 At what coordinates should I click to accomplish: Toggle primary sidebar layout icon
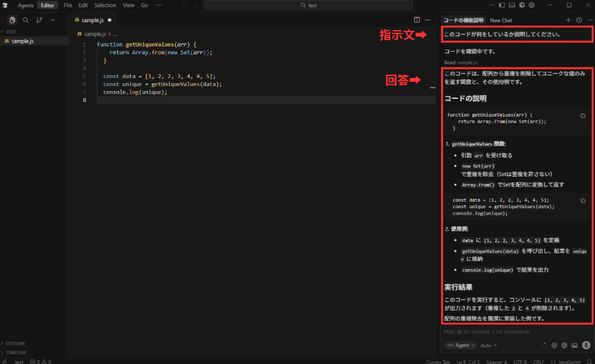501,5
